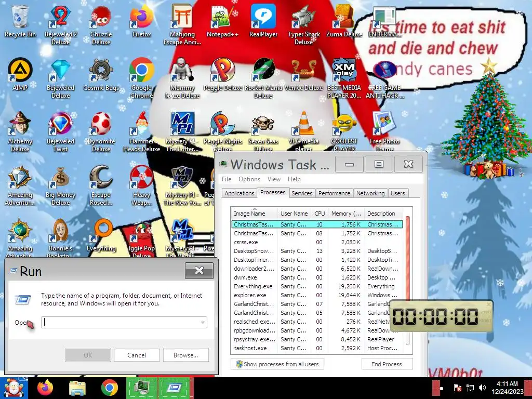The width and height of the screenshot is (532, 399).
Task: Sort processes by CPU column
Action: click(320, 214)
